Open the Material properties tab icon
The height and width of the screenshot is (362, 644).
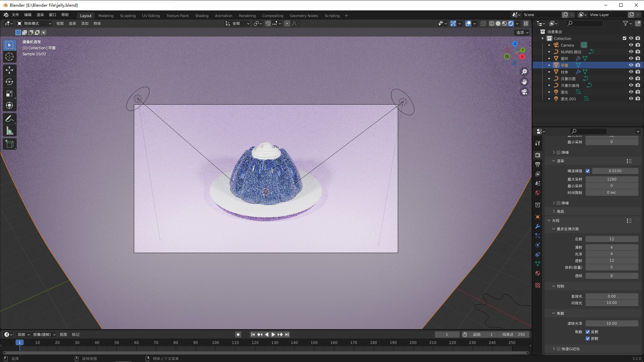coord(538,273)
